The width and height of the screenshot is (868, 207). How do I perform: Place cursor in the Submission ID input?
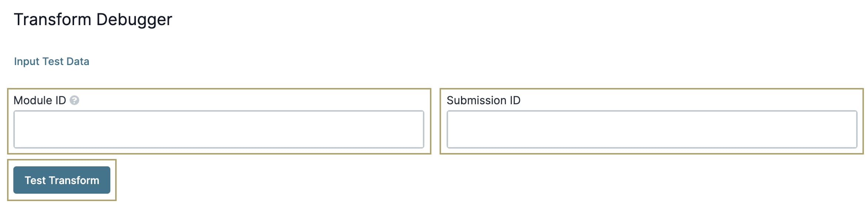coord(652,129)
